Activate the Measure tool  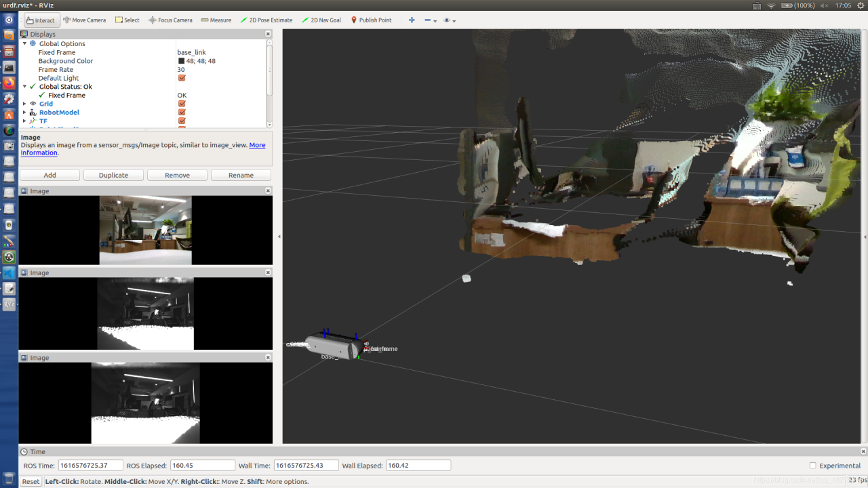tap(216, 20)
